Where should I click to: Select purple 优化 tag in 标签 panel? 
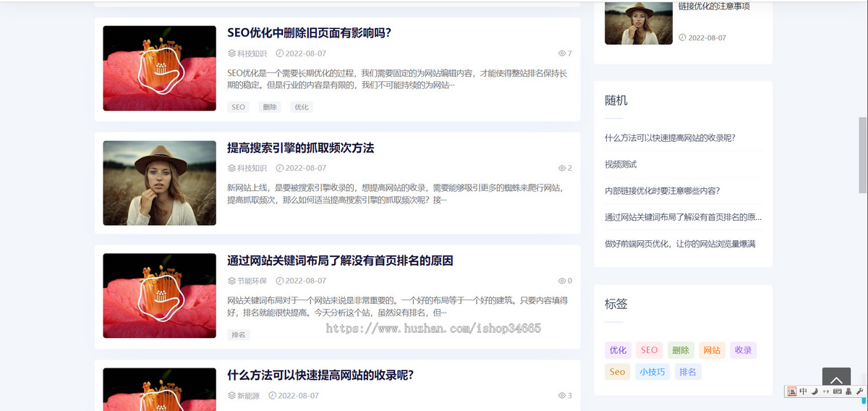tap(618, 350)
